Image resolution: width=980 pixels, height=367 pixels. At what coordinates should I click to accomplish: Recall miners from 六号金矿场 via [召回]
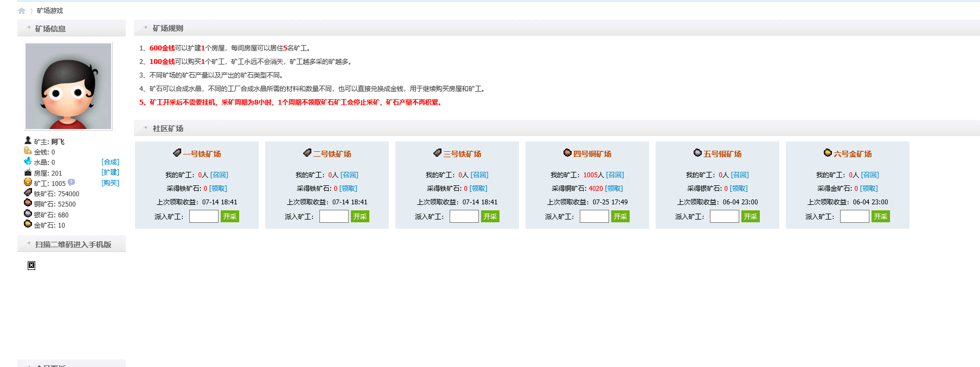870,175
